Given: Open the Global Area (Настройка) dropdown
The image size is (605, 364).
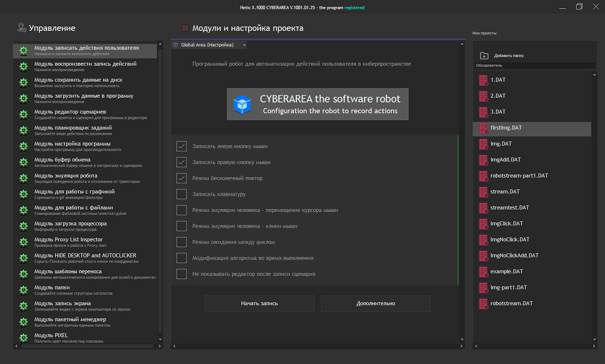Looking at the screenshot, I should [209, 45].
